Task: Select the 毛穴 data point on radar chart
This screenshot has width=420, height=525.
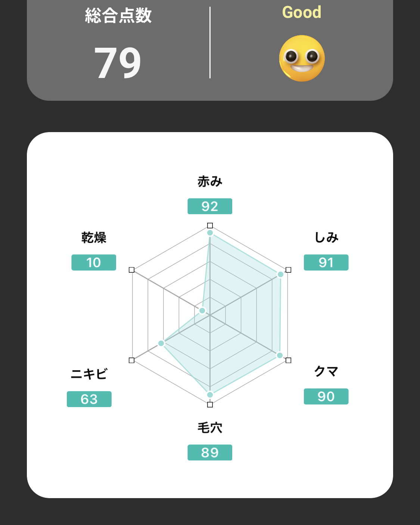Action: click(x=210, y=395)
